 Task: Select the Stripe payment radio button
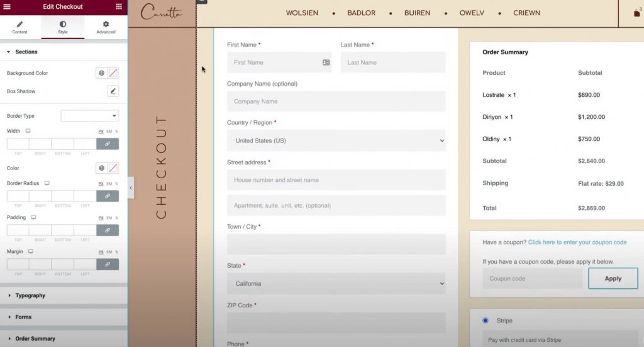486,321
